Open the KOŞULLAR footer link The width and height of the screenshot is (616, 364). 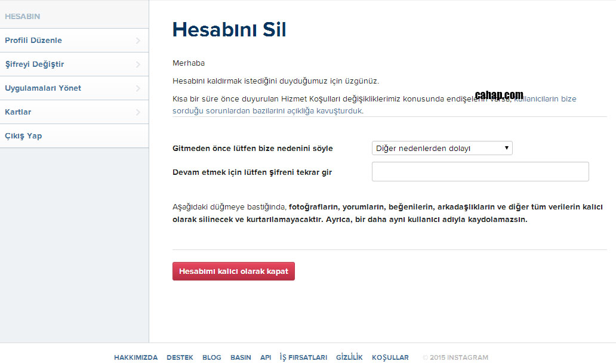390,357
